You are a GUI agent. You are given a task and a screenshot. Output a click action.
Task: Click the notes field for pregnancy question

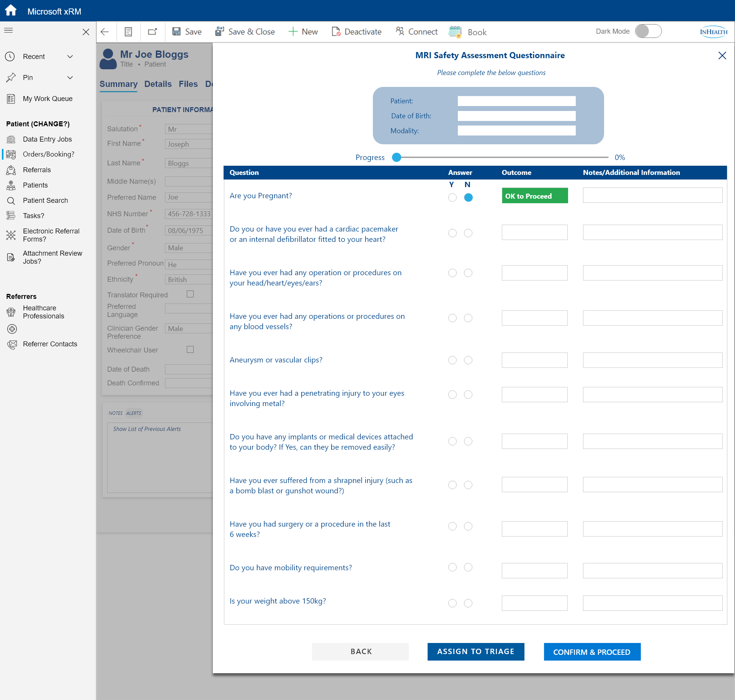652,196
